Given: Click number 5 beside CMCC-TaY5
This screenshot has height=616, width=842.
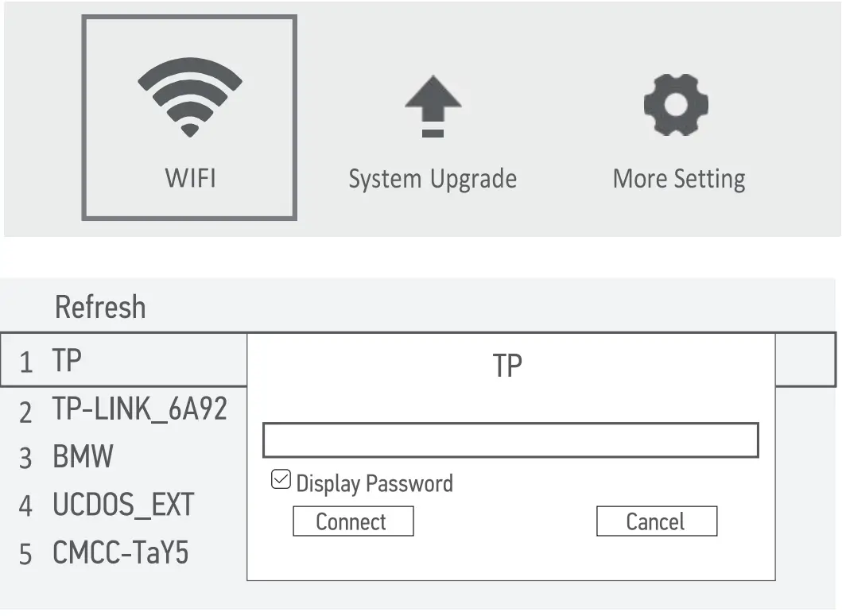Looking at the screenshot, I should [25, 555].
